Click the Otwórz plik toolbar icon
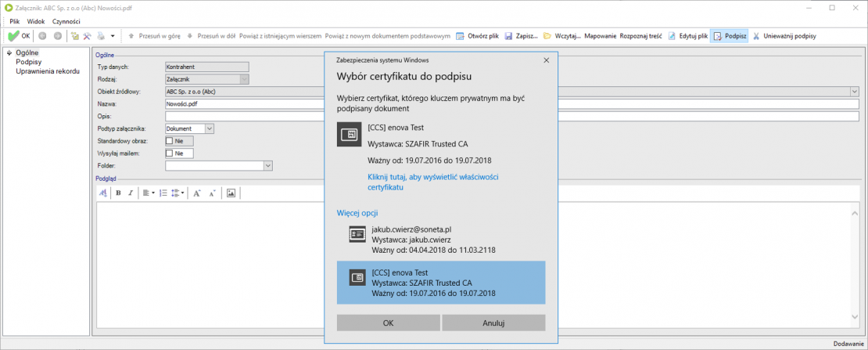Image resolution: width=868 pixels, height=350 pixels. pyautogui.click(x=461, y=36)
